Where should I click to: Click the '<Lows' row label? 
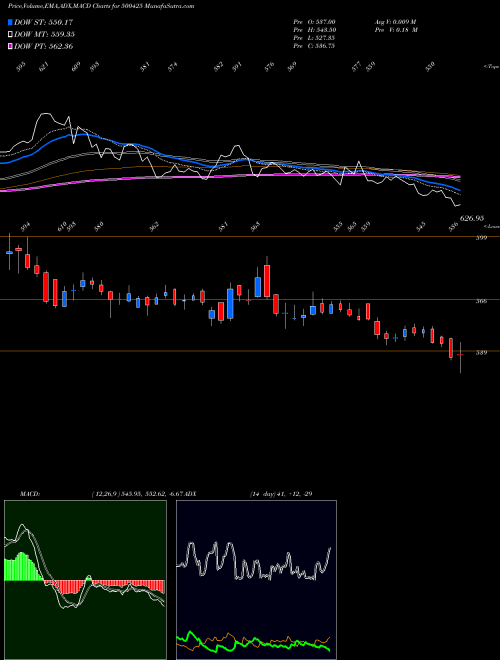coord(491,226)
